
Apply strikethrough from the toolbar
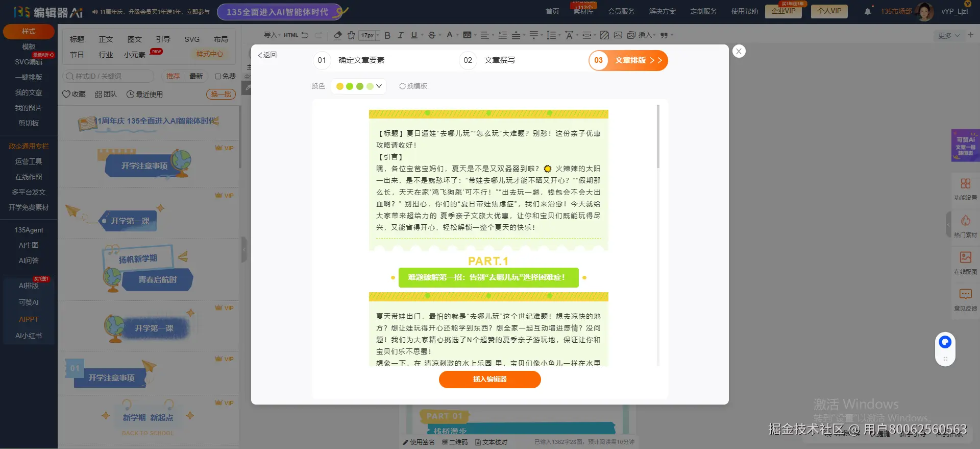432,35
